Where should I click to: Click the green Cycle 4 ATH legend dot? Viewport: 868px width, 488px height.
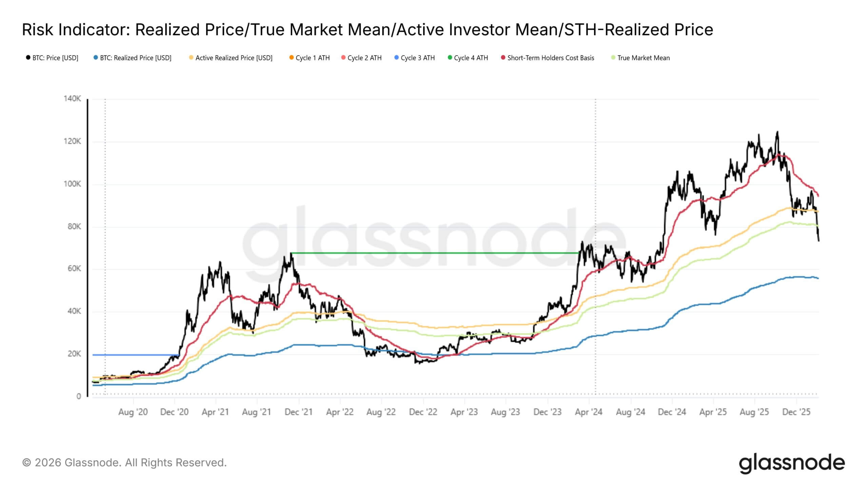pos(450,58)
